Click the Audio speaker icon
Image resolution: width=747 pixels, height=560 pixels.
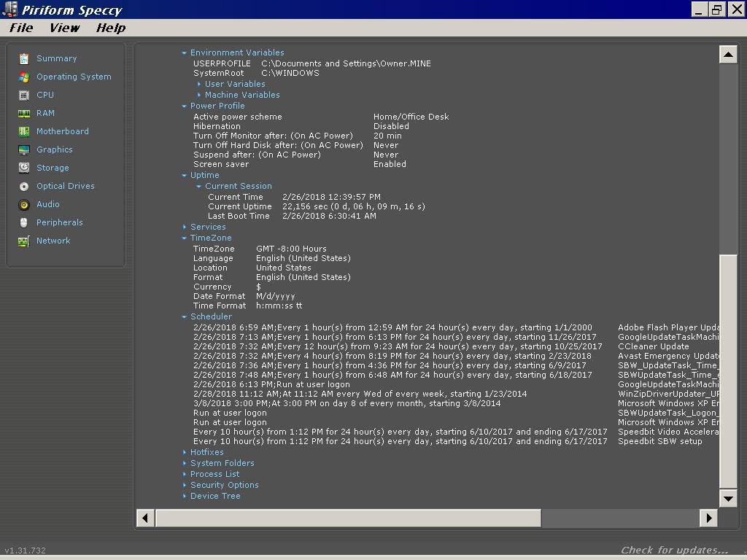(x=24, y=205)
